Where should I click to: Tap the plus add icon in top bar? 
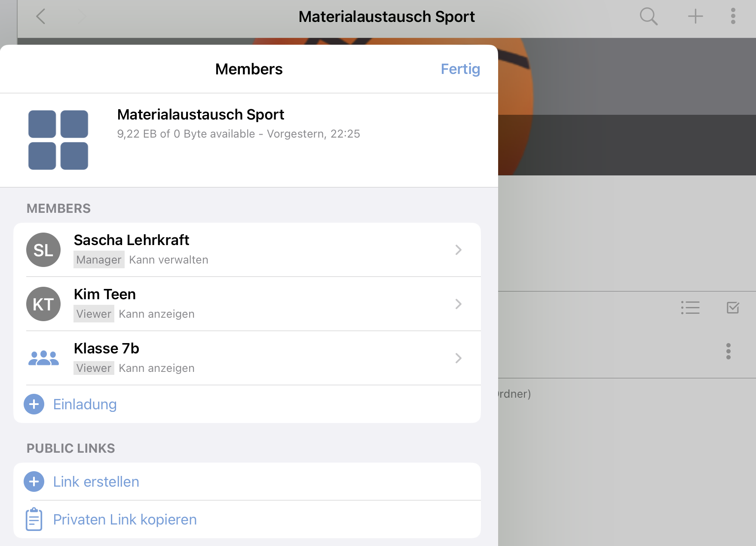coord(695,17)
